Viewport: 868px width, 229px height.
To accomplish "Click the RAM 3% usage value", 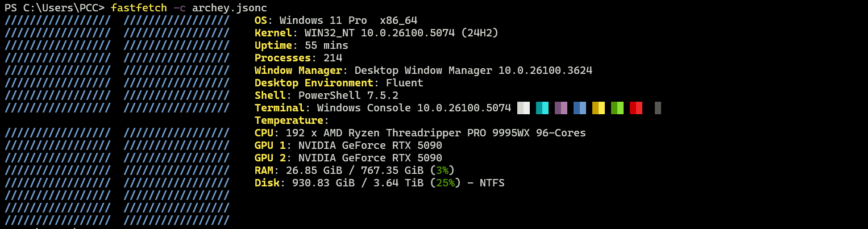I will 442,170.
